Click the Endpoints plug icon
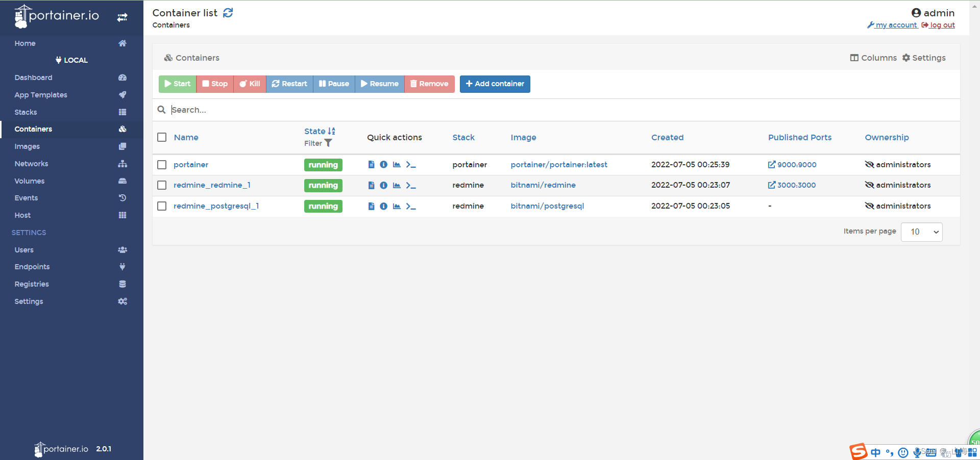 (x=122, y=267)
